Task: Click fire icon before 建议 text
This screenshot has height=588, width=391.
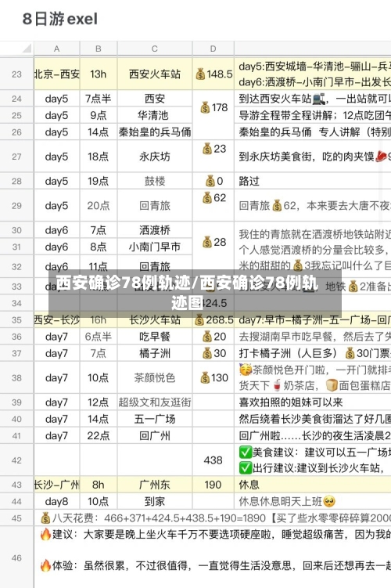Action: pos(45,534)
